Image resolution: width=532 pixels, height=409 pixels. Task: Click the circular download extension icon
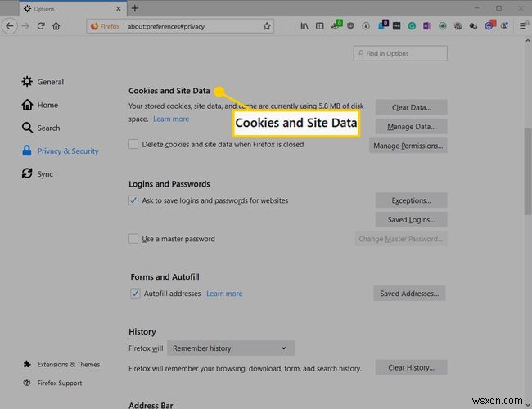click(x=366, y=26)
